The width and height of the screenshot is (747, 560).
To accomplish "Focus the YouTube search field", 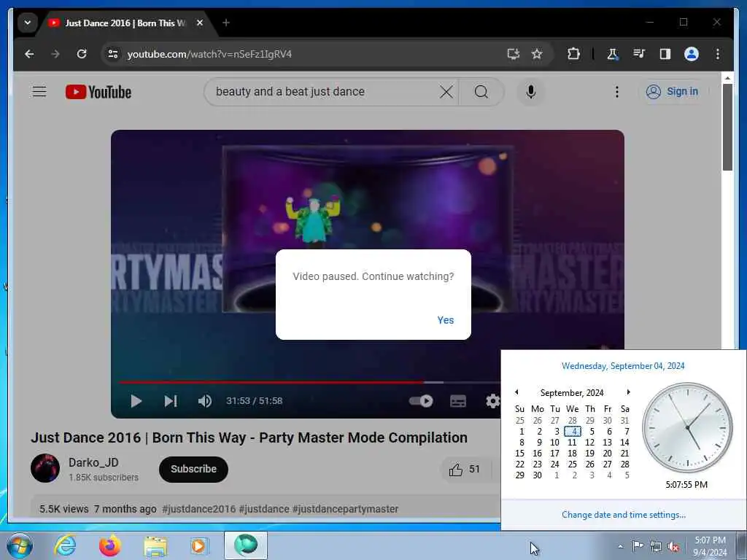I will [x=324, y=91].
